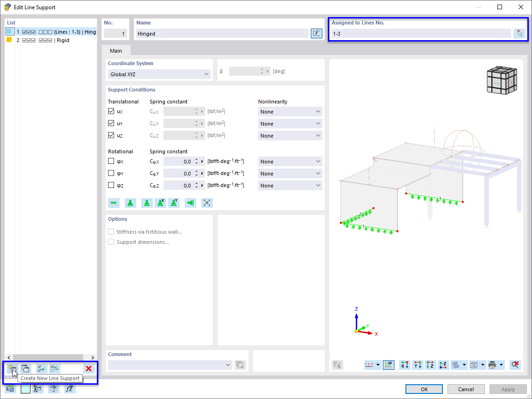
Task: Open the Coordinate System dropdown
Action: pos(159,74)
